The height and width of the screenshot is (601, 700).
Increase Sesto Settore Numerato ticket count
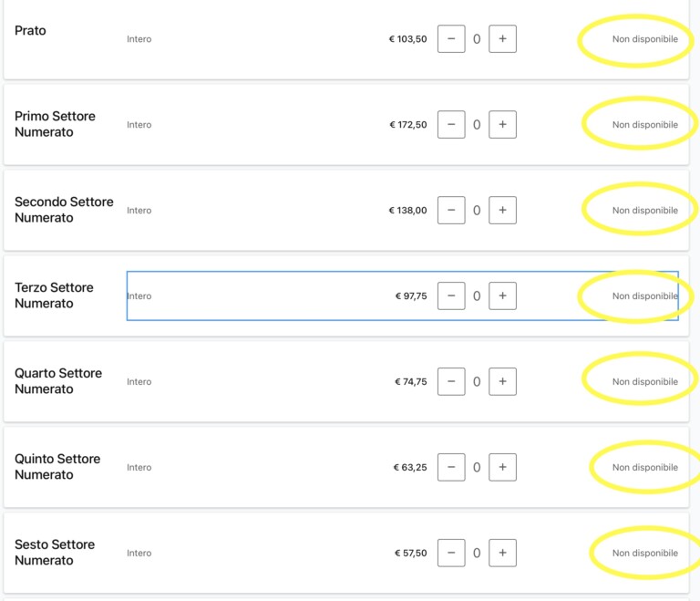click(x=502, y=553)
